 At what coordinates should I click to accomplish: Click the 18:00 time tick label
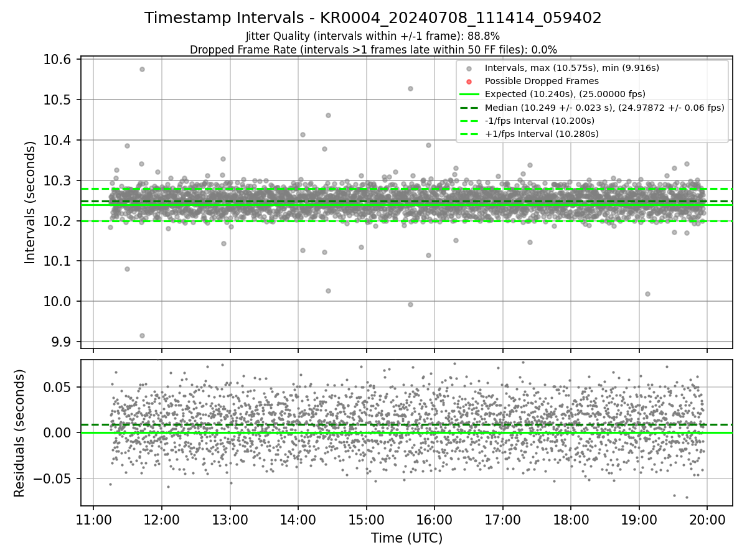coord(571,519)
